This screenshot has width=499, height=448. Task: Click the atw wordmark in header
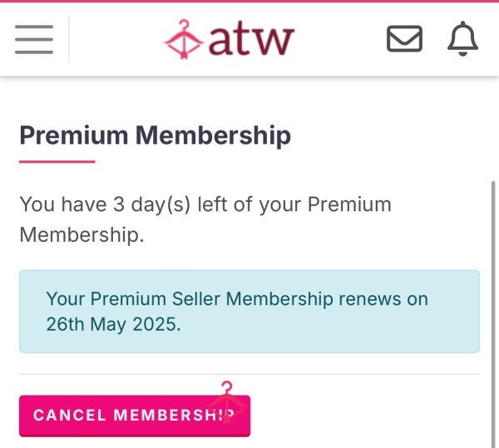click(x=251, y=39)
